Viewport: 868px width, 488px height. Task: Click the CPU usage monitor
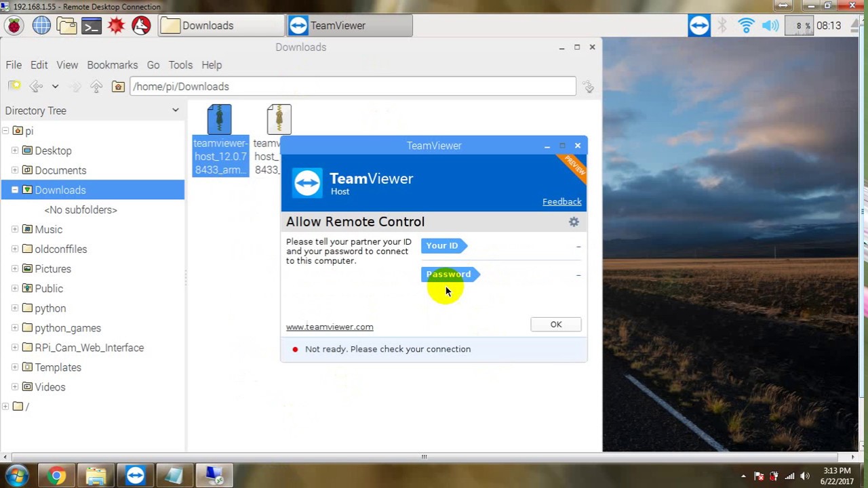coord(799,26)
